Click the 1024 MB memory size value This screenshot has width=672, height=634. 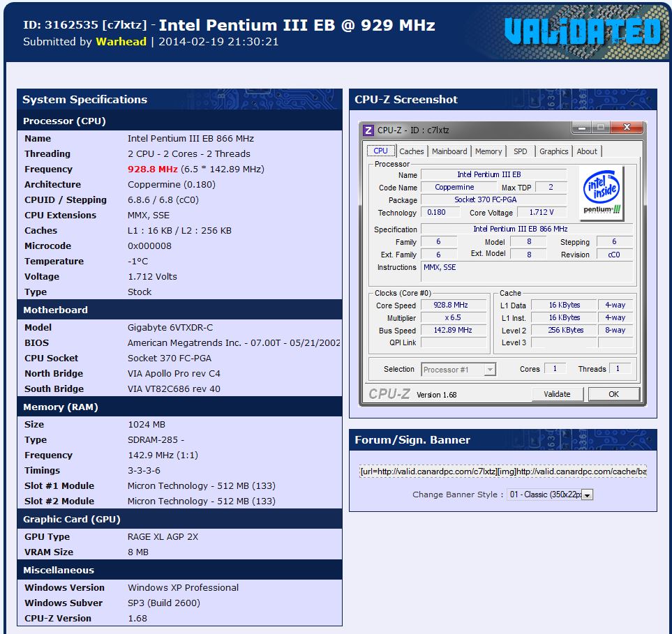(x=147, y=425)
